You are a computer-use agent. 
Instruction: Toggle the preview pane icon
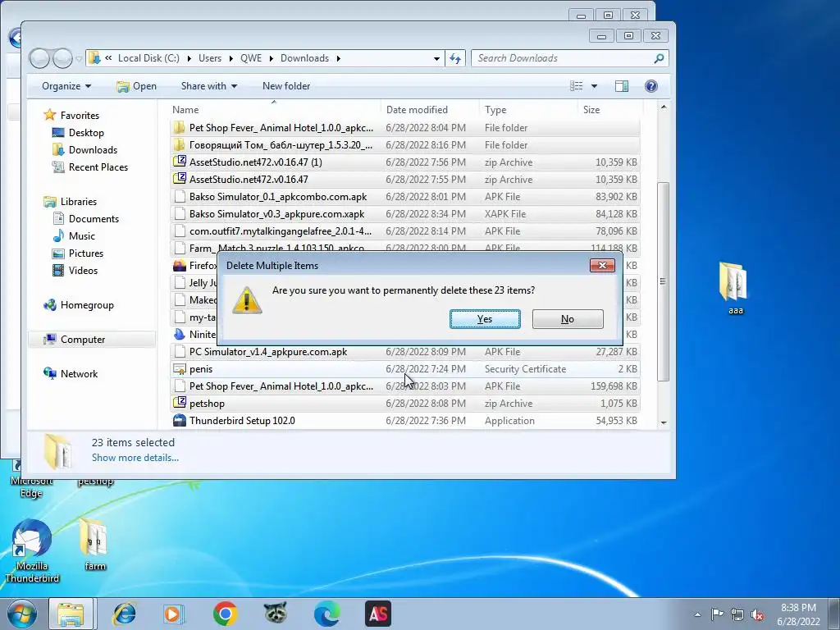(x=622, y=85)
